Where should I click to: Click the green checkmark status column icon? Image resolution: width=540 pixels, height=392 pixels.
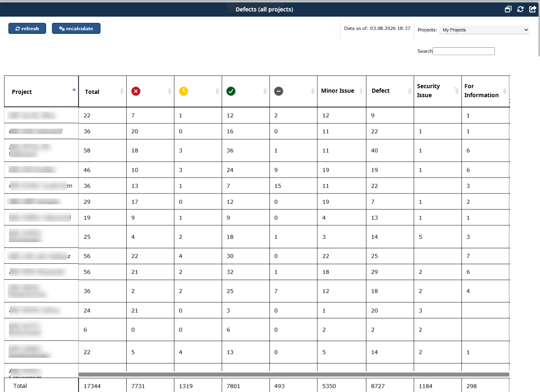(x=231, y=91)
